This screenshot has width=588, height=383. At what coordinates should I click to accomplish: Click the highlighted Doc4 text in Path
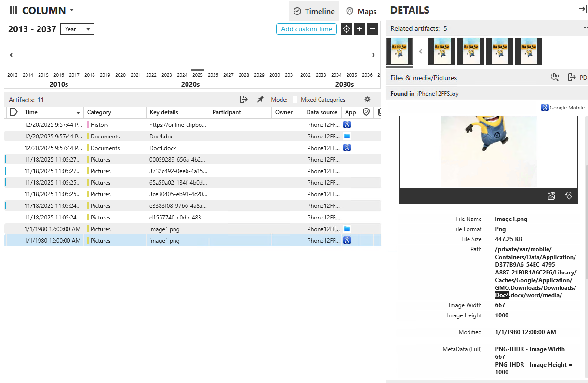(502, 295)
